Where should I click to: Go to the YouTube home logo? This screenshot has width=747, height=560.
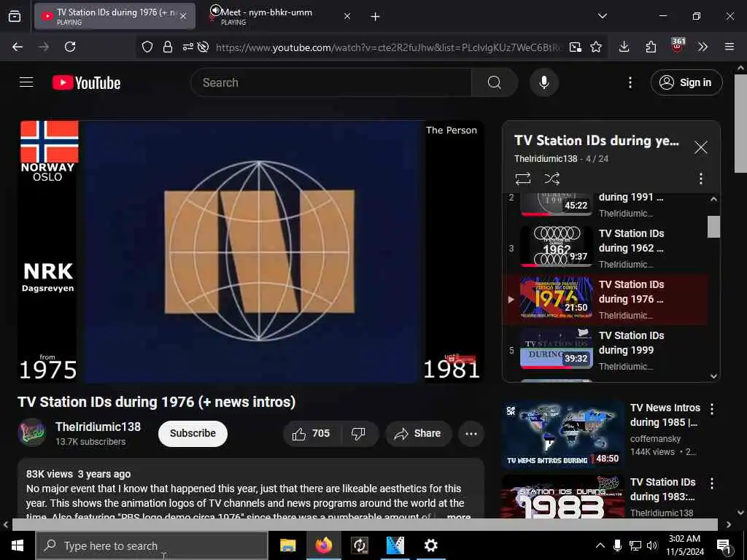click(x=86, y=83)
